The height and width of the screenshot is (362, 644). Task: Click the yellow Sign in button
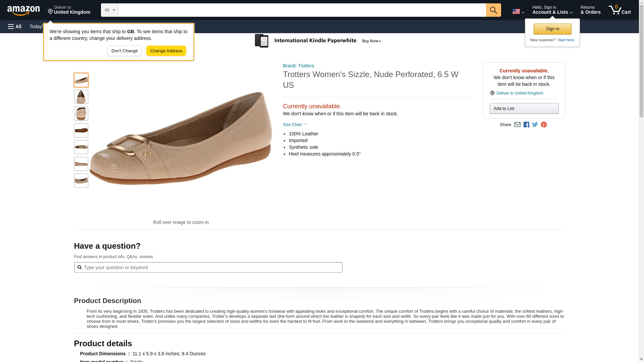click(x=552, y=29)
